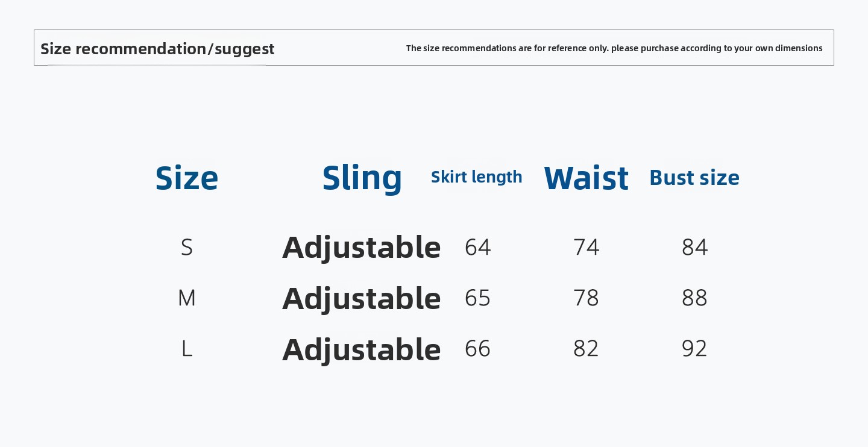Image resolution: width=868 pixels, height=447 pixels.
Task: Click bust size value 92
Action: 694,348
